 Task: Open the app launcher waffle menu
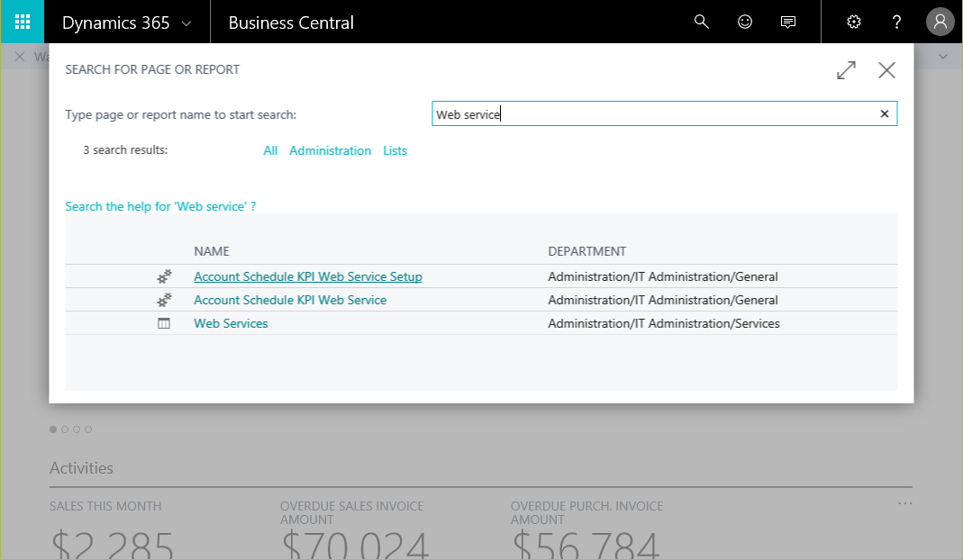(x=23, y=23)
